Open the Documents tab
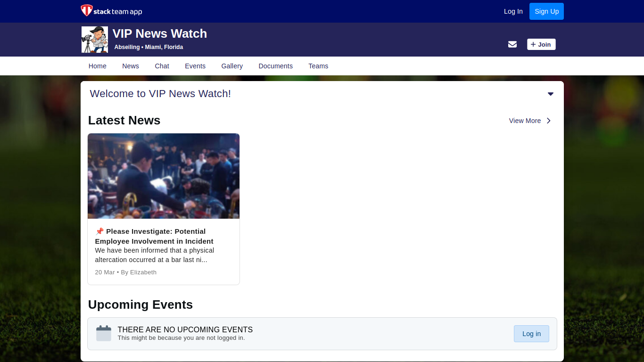Viewport: 644px width, 362px height. tap(276, 66)
